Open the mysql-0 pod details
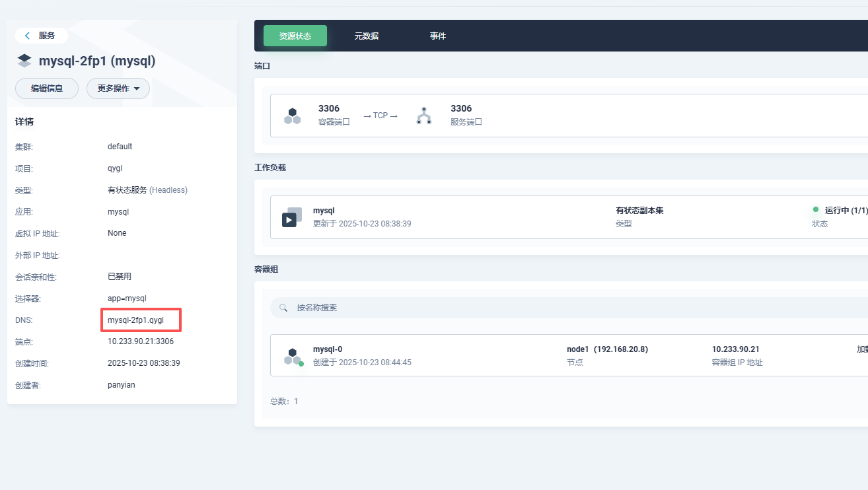 click(328, 349)
